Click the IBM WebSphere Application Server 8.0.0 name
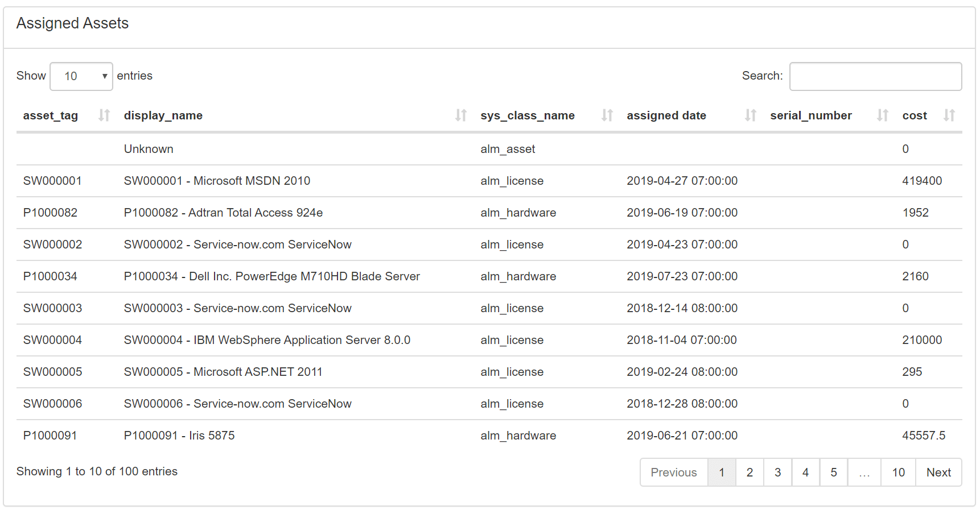980x514 pixels. (x=267, y=340)
